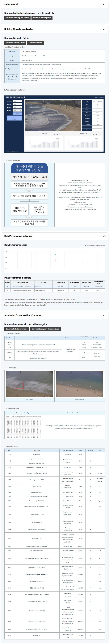Screen dimensions: 109x644
Task: Collapse the authoring tool section chevron
Action: click(104, 4)
